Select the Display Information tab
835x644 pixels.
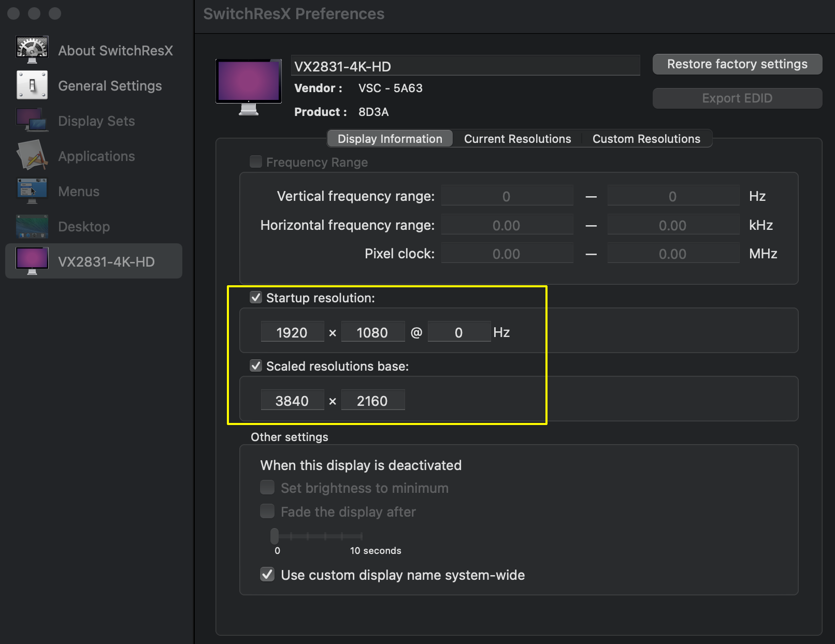(390, 139)
